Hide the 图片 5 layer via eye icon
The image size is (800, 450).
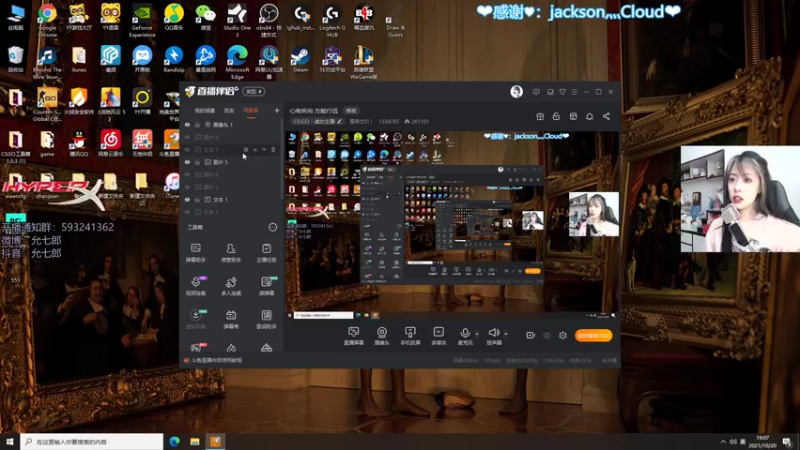point(187,162)
